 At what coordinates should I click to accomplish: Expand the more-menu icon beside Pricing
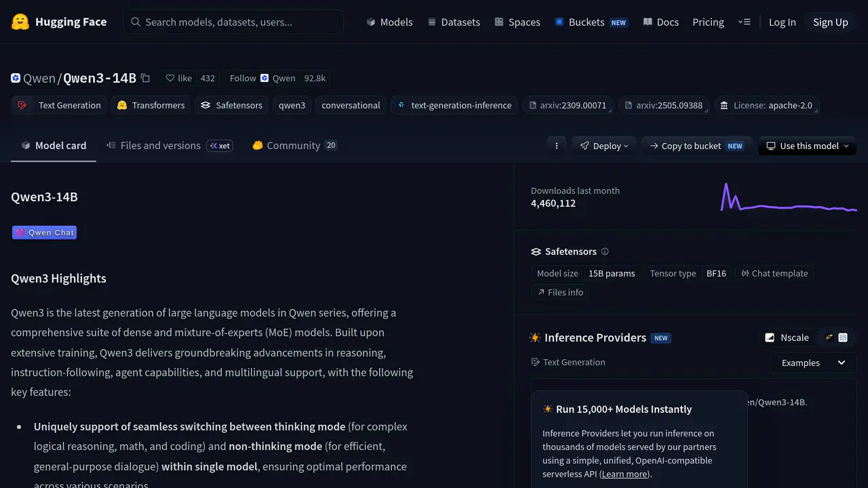point(744,22)
